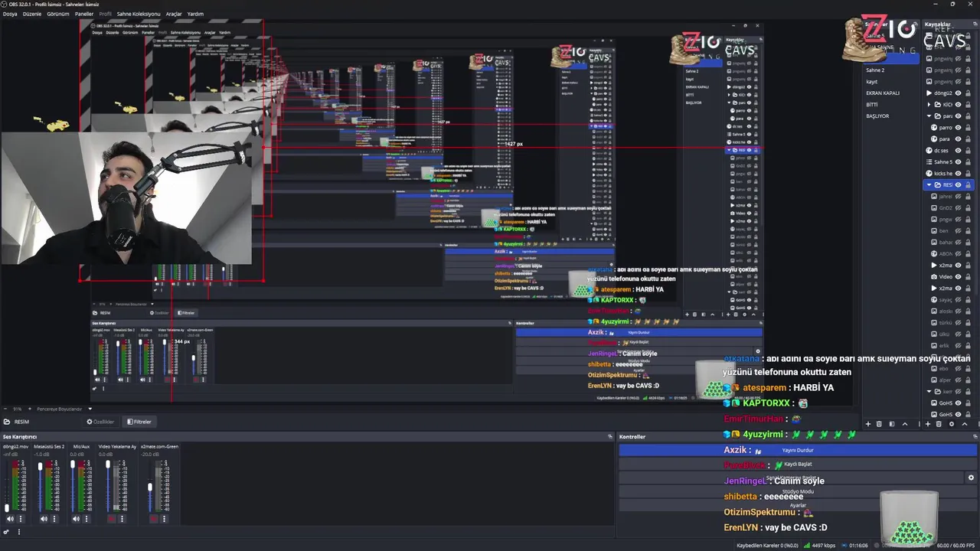Click the Video source camera icon

pyautogui.click(x=933, y=276)
